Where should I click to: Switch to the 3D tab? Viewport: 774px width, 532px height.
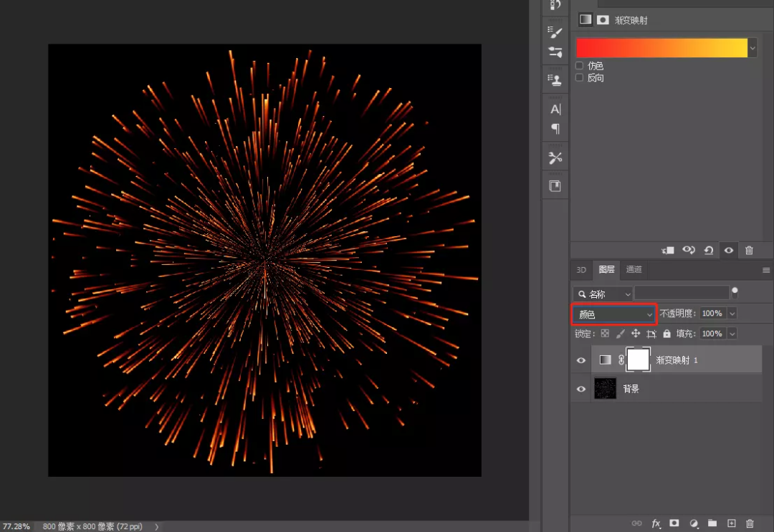[x=581, y=270]
